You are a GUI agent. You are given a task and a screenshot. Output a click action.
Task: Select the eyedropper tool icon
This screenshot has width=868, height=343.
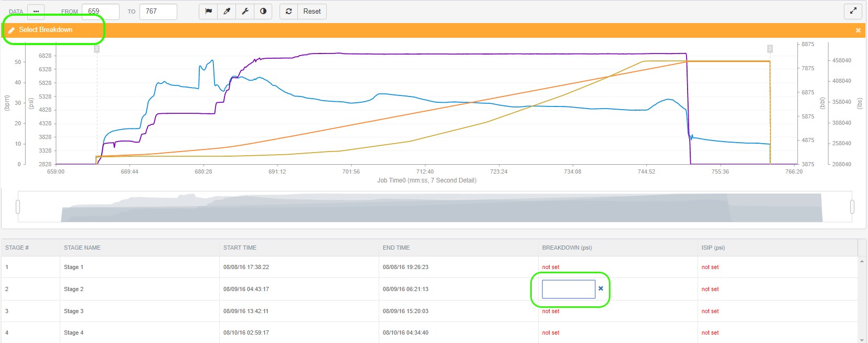click(x=227, y=12)
